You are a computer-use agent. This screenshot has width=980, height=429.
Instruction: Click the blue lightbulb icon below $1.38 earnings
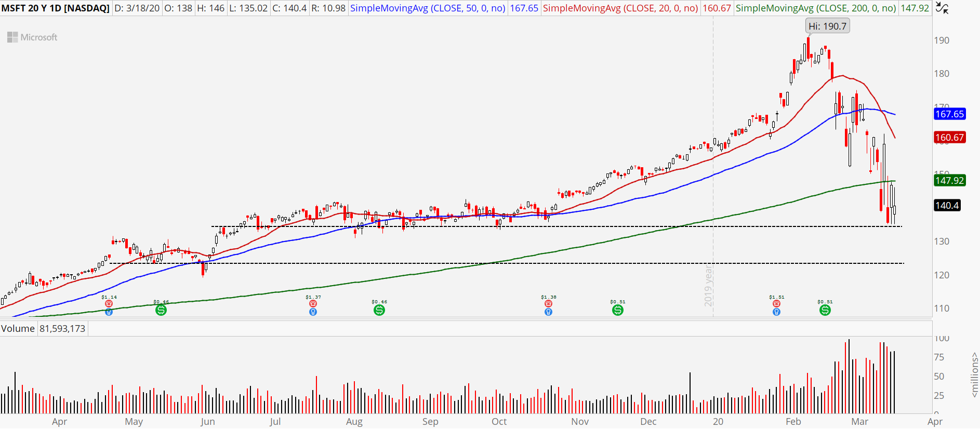(x=548, y=312)
